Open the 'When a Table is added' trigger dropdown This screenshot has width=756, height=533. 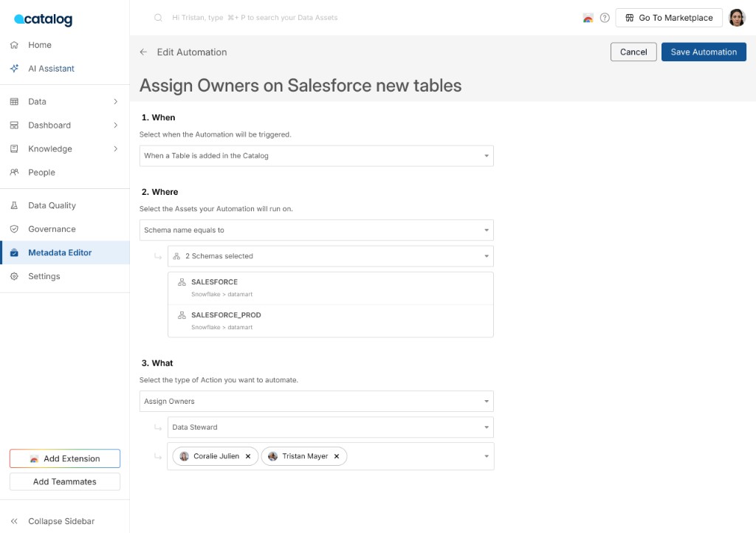(x=316, y=157)
